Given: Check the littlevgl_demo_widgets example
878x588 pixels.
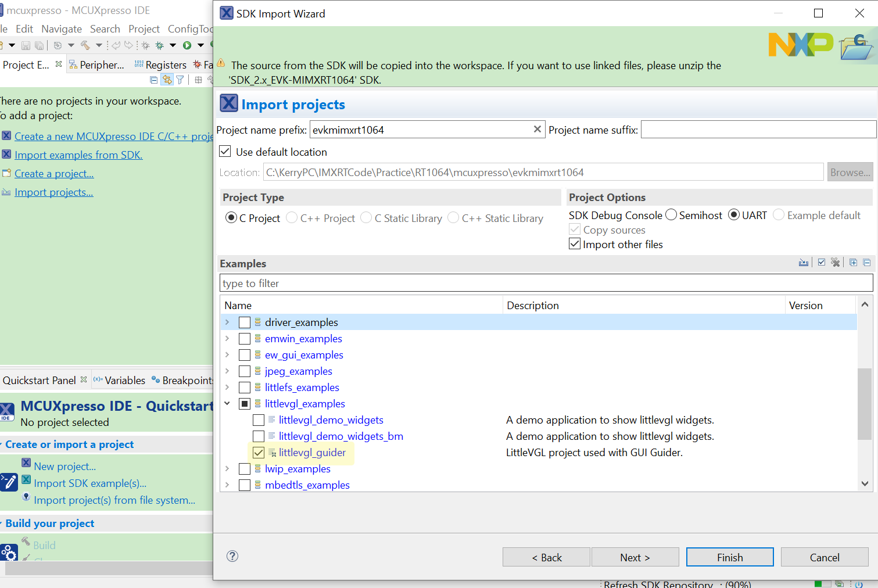Looking at the screenshot, I should tap(259, 420).
